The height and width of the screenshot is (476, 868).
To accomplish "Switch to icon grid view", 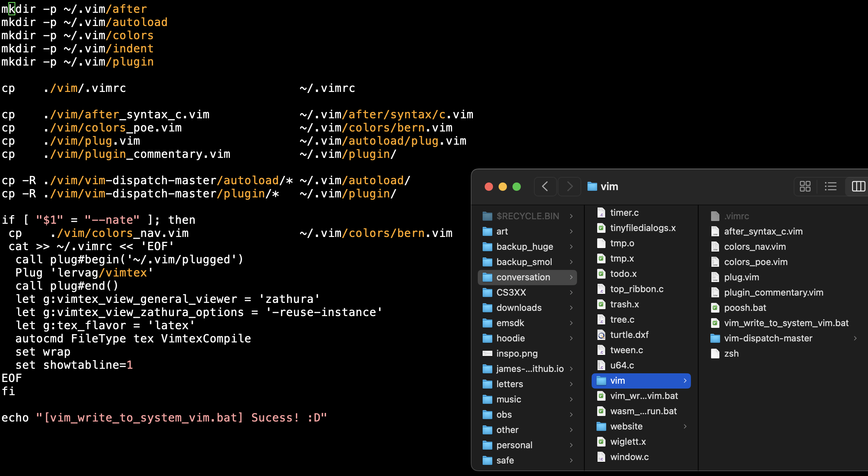I will (x=805, y=187).
